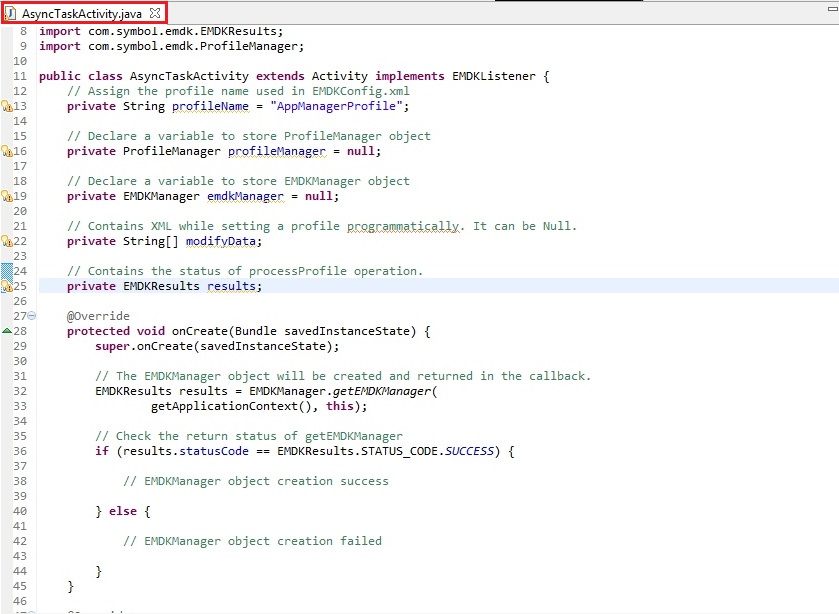Collapse the onCreate method fold at line 27
Screen dimensions: 839x614
(32, 316)
